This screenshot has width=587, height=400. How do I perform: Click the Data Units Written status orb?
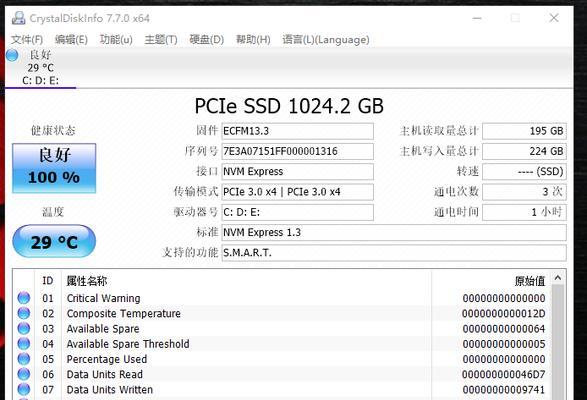24,389
